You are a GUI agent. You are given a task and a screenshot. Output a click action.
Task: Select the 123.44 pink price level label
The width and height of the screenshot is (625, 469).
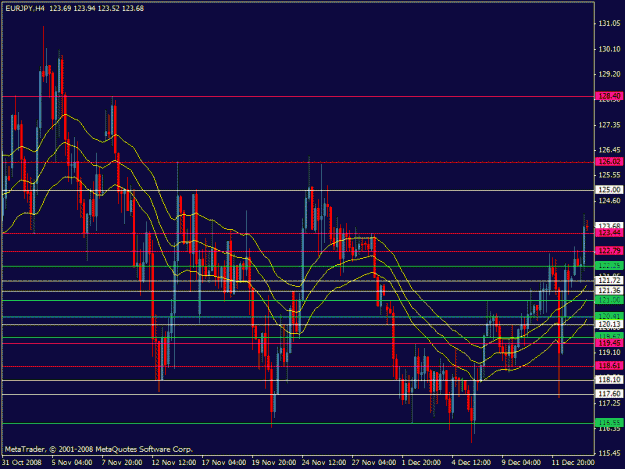(609, 233)
